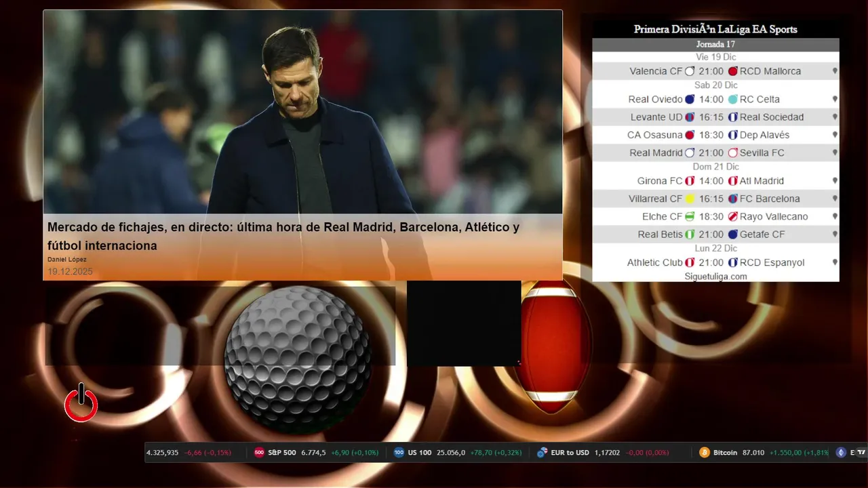The width and height of the screenshot is (868, 488).
Task: Click the 4.325,935 ticker value
Action: point(163,453)
